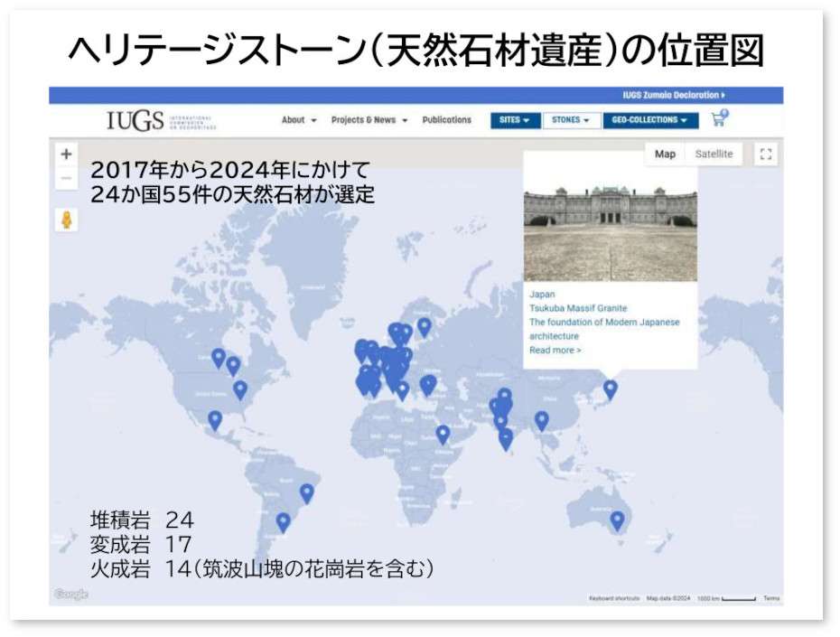Image resolution: width=840 pixels, height=637 pixels.
Task: Open the Projects & News menu
Action: click(x=369, y=120)
